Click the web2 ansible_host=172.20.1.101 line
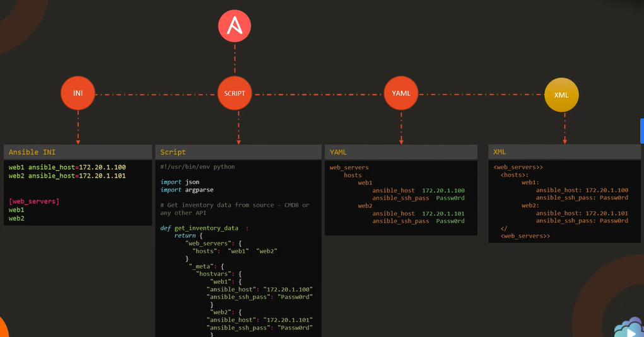The width and height of the screenshot is (644, 337). click(x=67, y=176)
